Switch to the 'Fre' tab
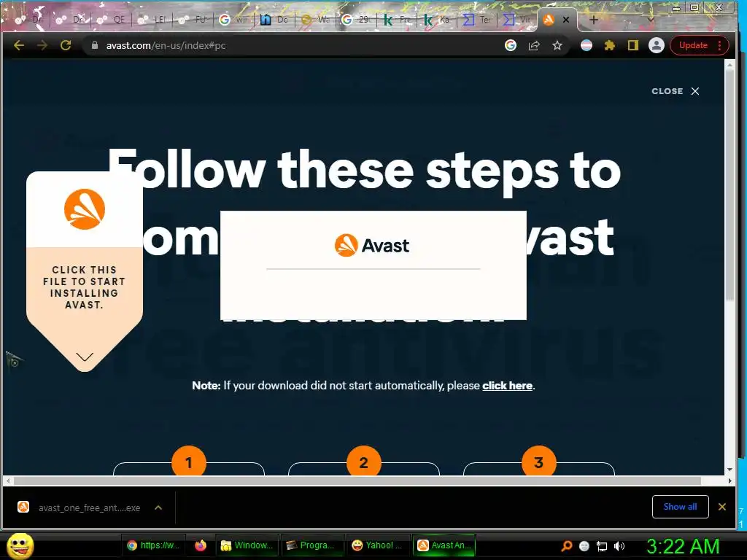This screenshot has width=747, height=560. [x=397, y=20]
